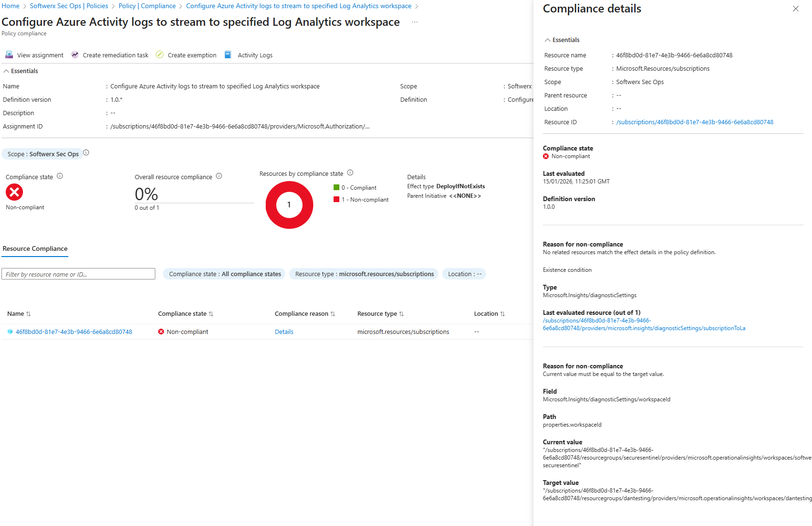The width and height of the screenshot is (812, 526).
Task: Click the Resource ID subscription link
Action: (x=694, y=122)
